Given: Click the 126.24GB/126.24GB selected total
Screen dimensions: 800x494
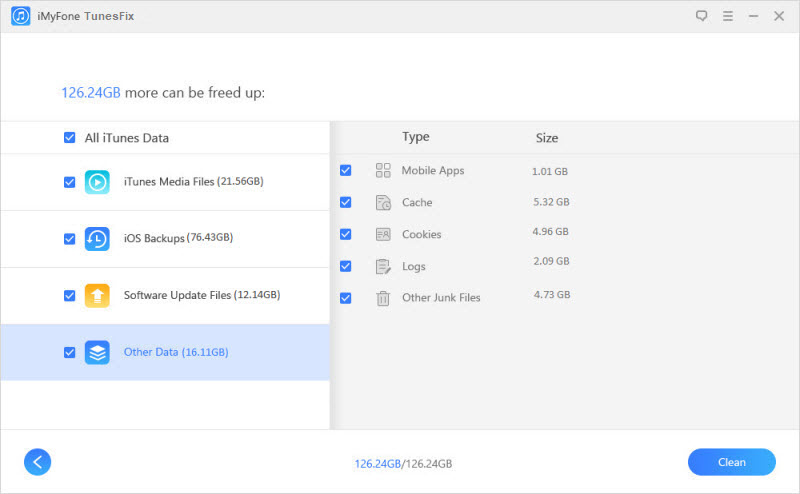Looking at the screenshot, I should (403, 464).
